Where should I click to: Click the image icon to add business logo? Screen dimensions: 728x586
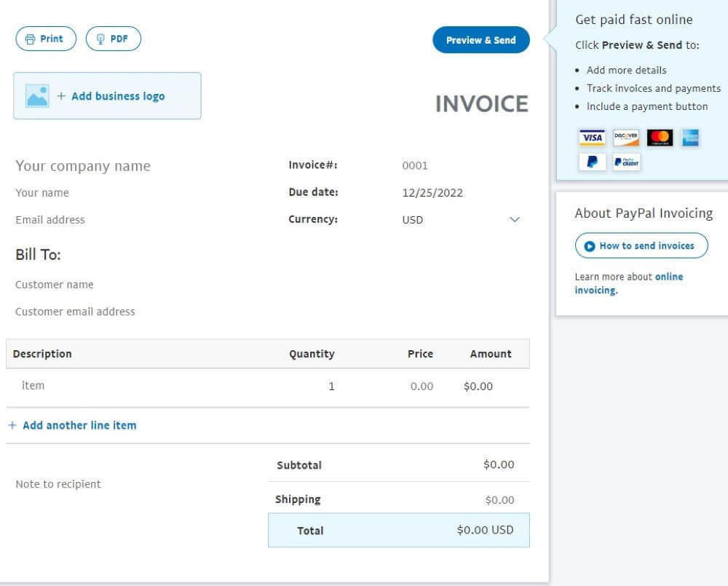[38, 95]
